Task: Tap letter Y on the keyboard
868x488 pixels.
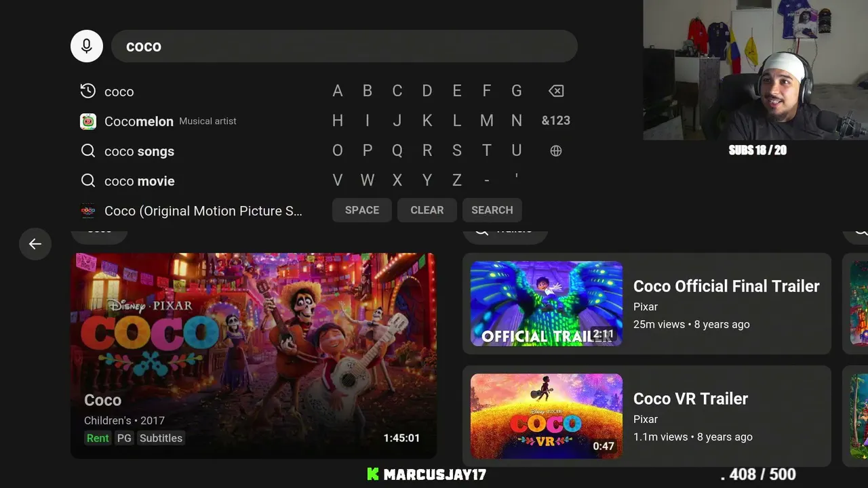Action: point(427,180)
